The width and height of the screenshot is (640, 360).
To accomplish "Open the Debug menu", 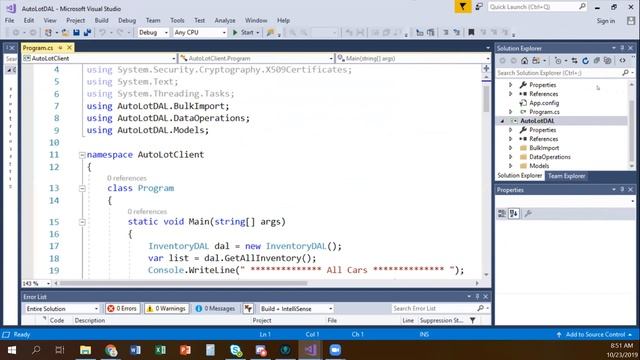I will pyautogui.click(x=127, y=20).
